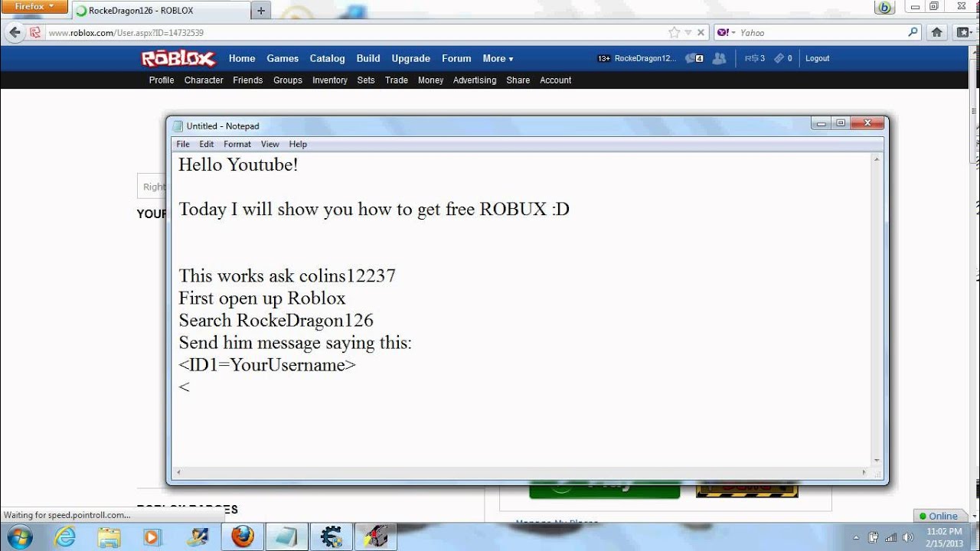Open the Games page on Roblox
Image resolution: width=980 pixels, height=551 pixels.
point(283,59)
